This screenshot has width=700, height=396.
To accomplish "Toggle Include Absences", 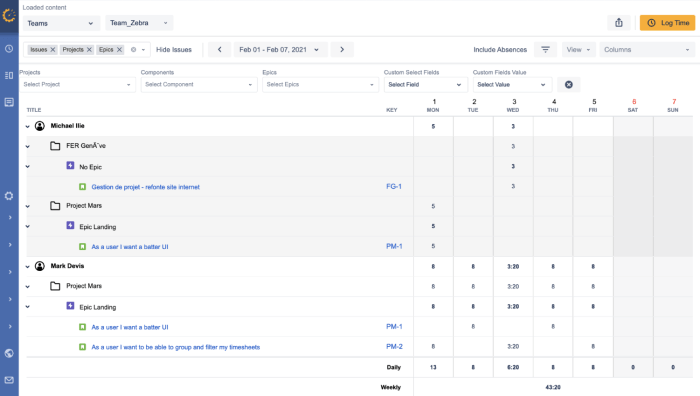I will pyautogui.click(x=500, y=50).
